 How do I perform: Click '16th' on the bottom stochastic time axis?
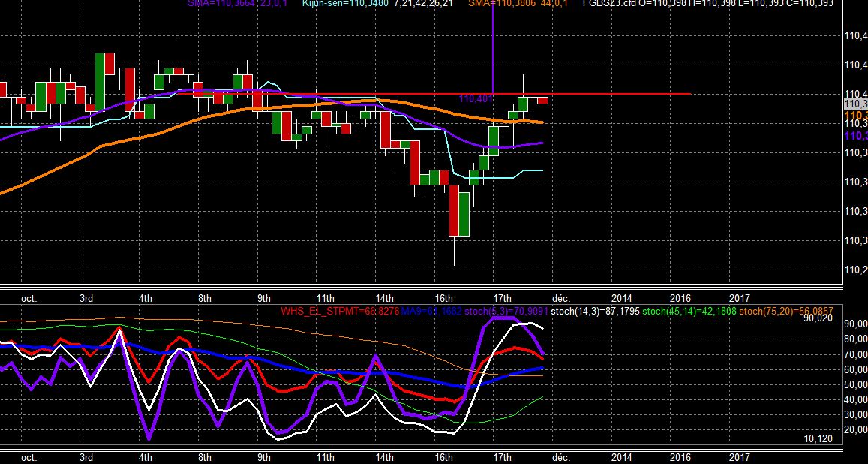pyautogui.click(x=443, y=457)
